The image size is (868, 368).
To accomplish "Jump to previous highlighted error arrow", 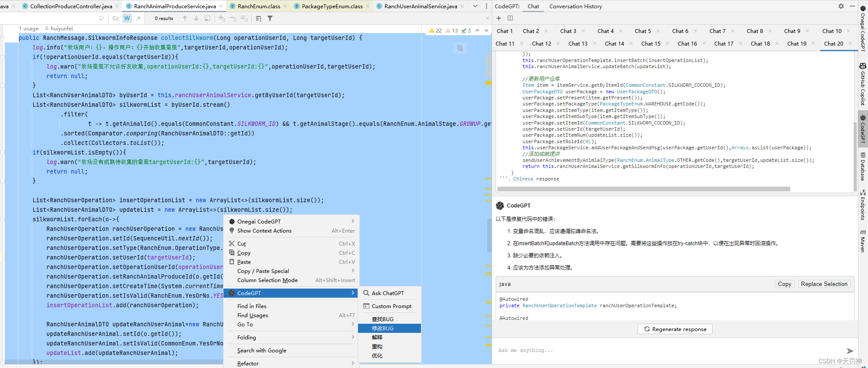I will pos(477,31).
